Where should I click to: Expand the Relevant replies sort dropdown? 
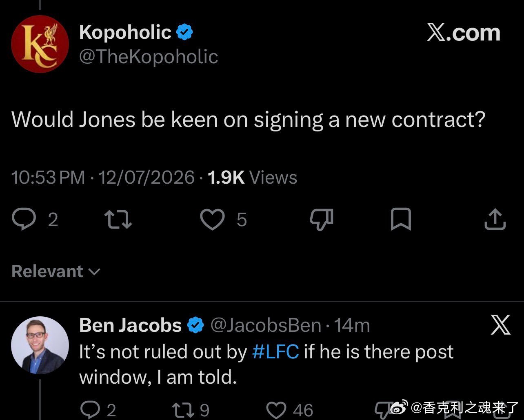click(56, 271)
